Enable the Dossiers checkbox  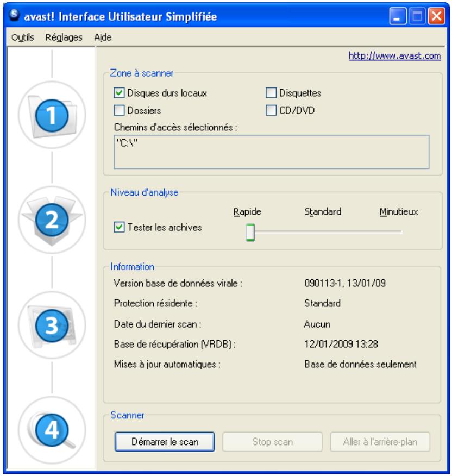click(x=119, y=110)
